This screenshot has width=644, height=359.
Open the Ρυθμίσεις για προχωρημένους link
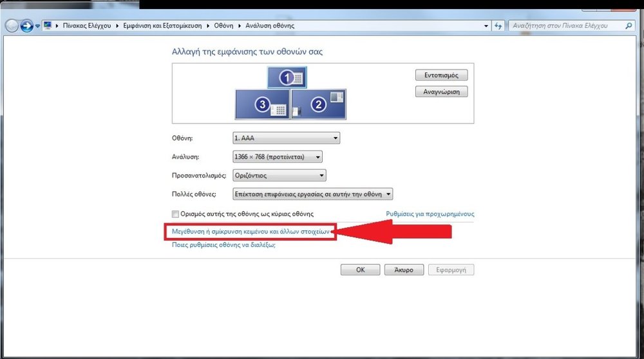click(430, 214)
